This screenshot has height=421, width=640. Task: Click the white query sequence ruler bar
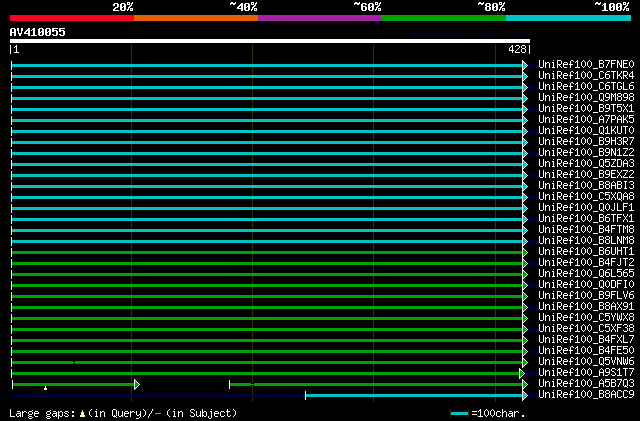coord(268,41)
